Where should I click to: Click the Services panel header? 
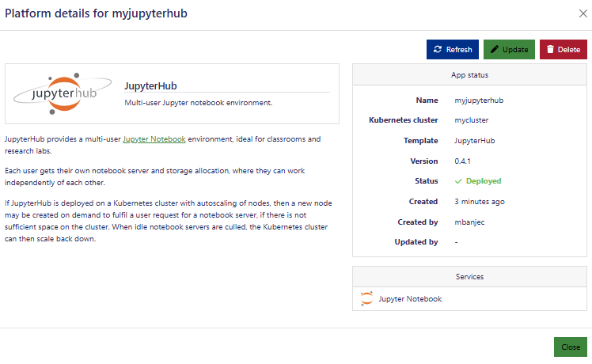[x=469, y=277]
